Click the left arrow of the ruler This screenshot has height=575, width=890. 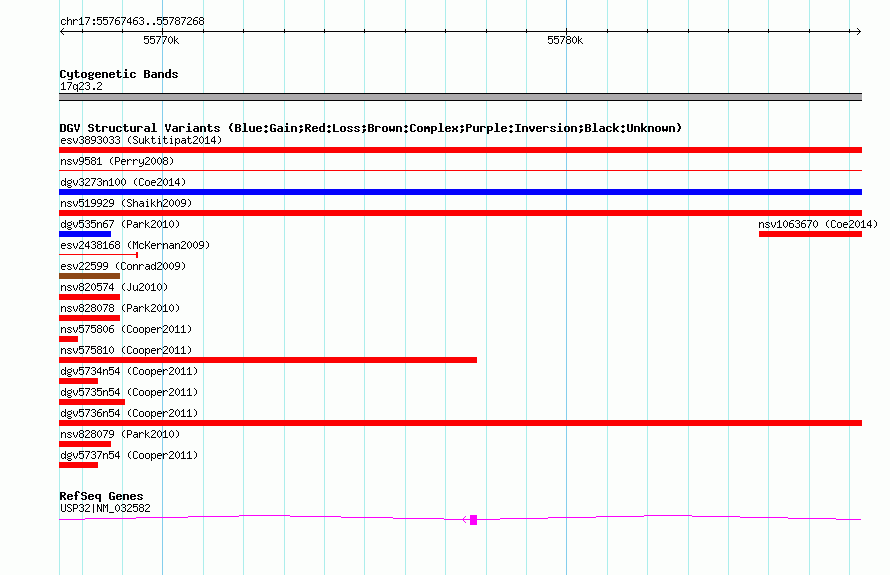point(63,32)
